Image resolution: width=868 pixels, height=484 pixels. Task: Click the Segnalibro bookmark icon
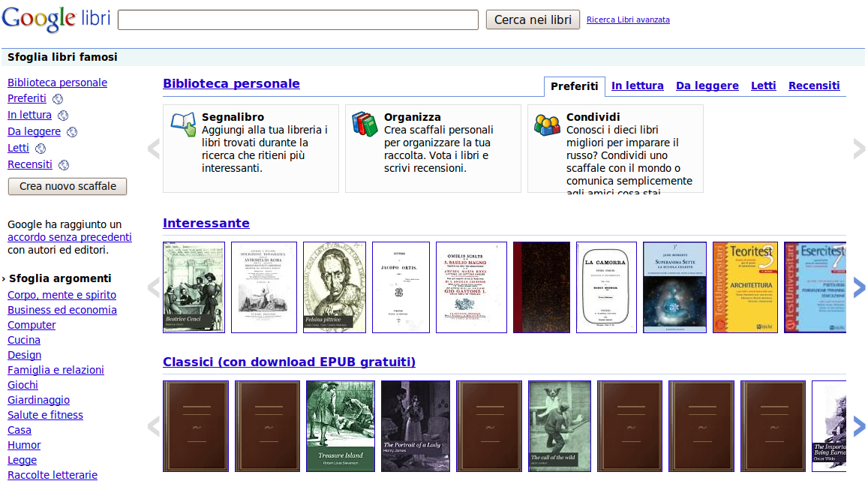coord(183,124)
